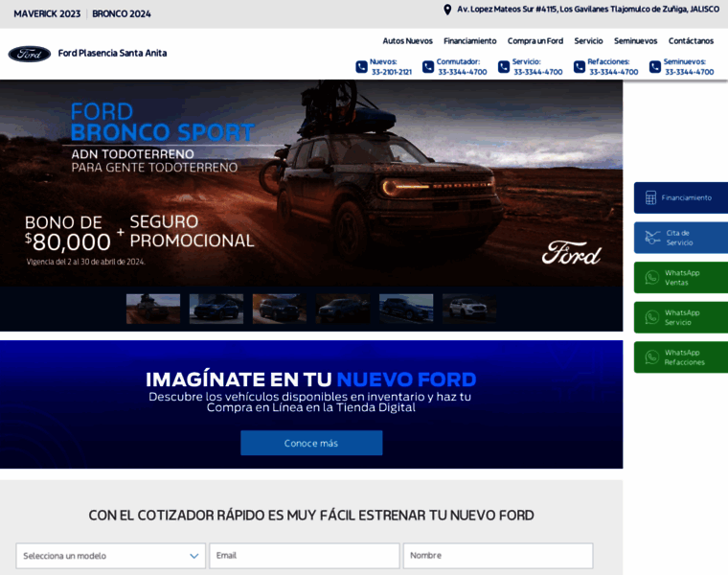This screenshot has width=728, height=575.
Task: Click calculator icon on Financiamiento side button
Action: [651, 197]
